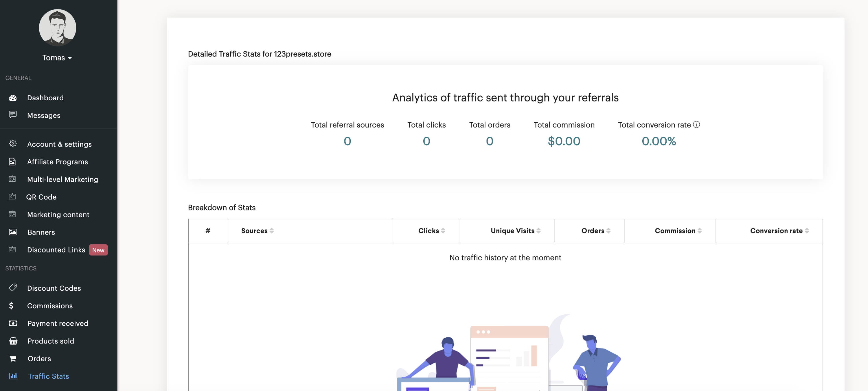Open Payment received page
The image size is (868, 391).
58,323
